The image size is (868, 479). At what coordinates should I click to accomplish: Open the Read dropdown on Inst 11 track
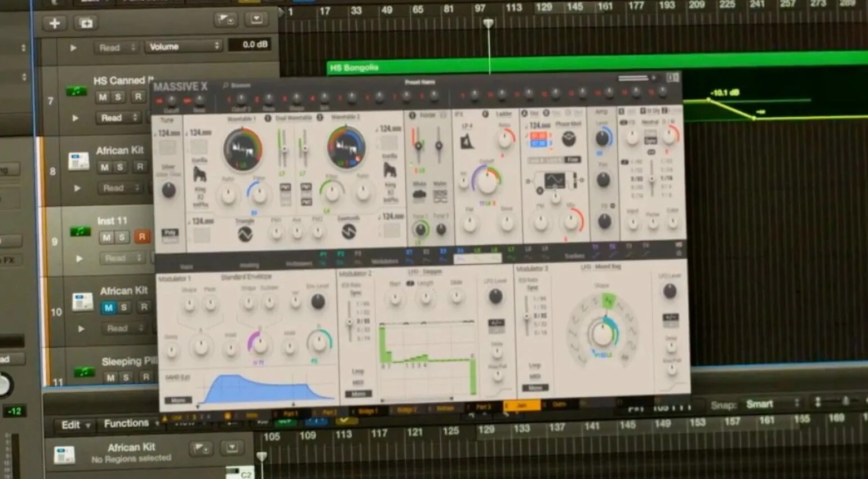click(122, 258)
